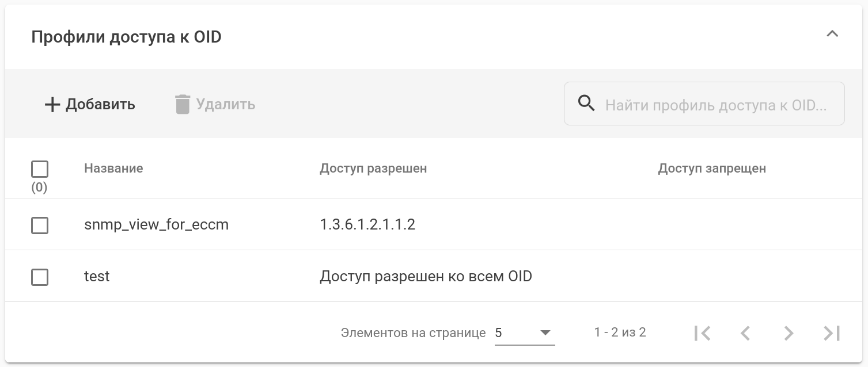Go to the next page
Image resolution: width=868 pixels, height=367 pixels.
789,333
